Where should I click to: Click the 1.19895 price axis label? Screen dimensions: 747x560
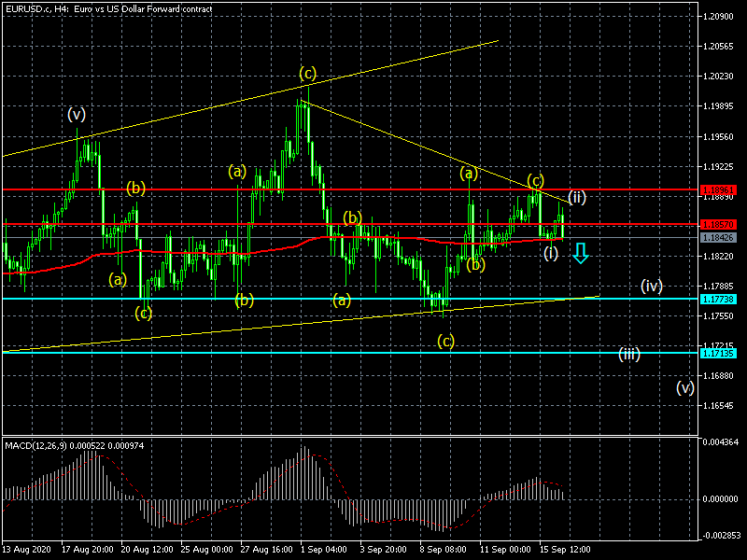[x=718, y=106]
